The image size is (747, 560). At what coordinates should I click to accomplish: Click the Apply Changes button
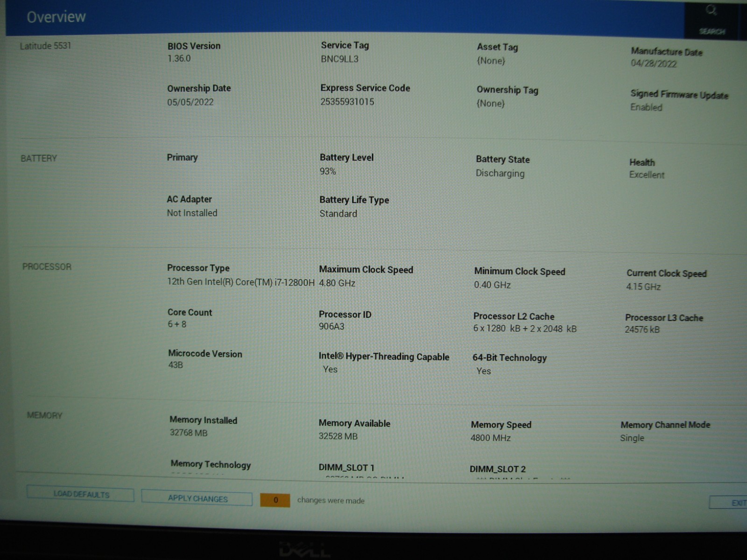[197, 498]
